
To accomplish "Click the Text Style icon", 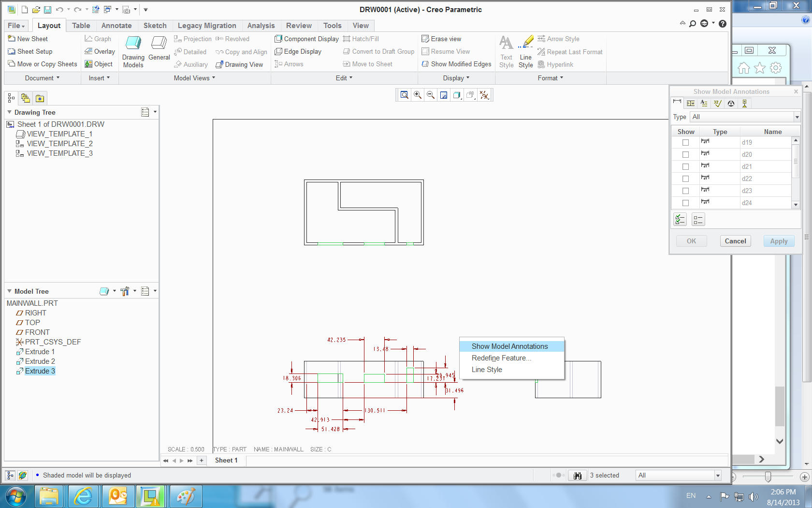I will 507,52.
